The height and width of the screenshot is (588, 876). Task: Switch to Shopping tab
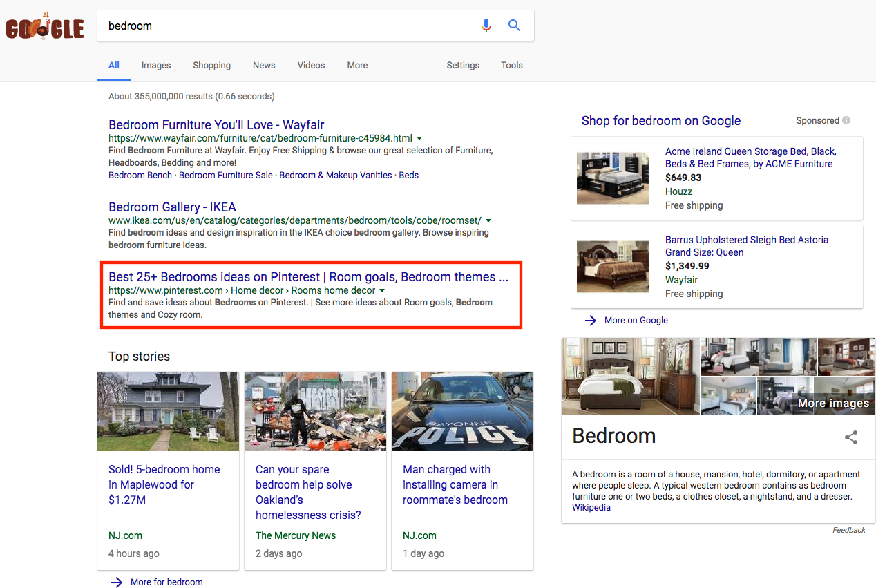pyautogui.click(x=211, y=65)
